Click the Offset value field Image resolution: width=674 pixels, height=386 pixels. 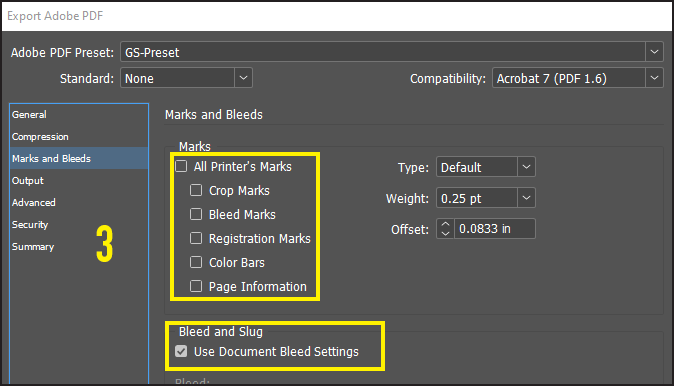(495, 229)
